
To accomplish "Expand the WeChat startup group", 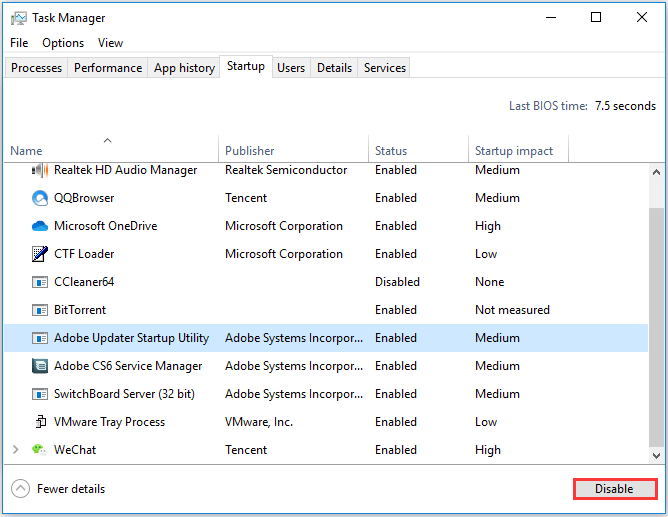I will 16,450.
